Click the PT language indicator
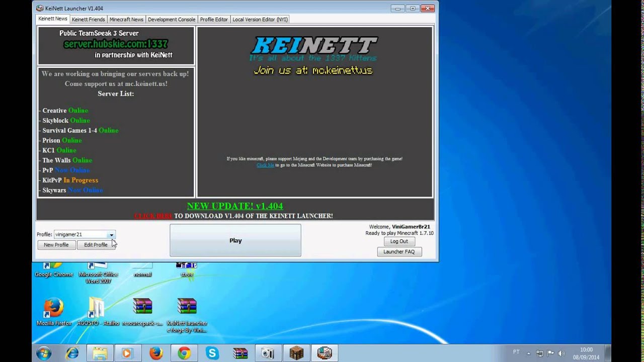This screenshot has height=362, width=644. click(516, 352)
